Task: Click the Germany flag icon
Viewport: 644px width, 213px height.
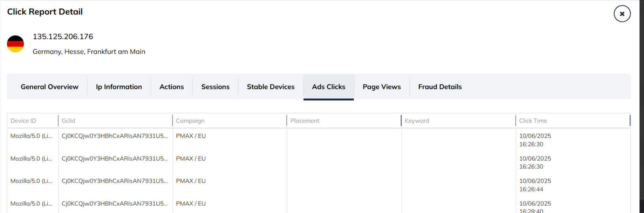Action: [x=16, y=44]
